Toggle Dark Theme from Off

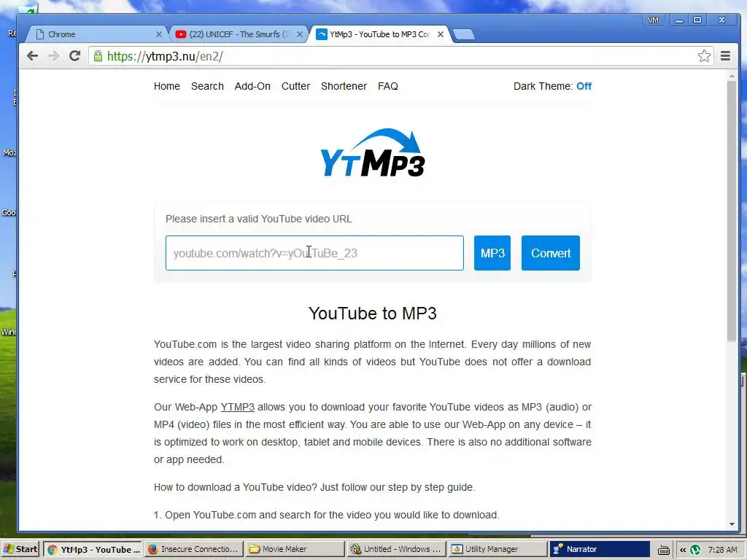[x=584, y=86]
